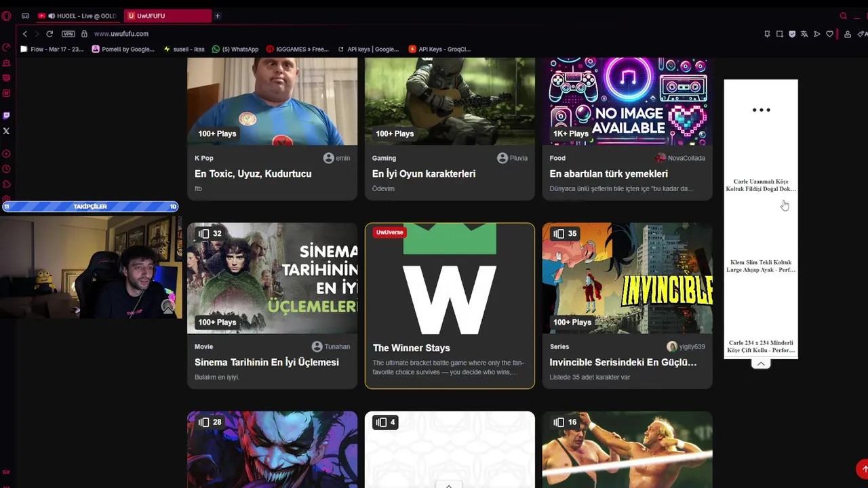Image resolution: width=868 pixels, height=488 pixels.
Task: Open the Extensions cube sidebar icon
Action: point(6,184)
